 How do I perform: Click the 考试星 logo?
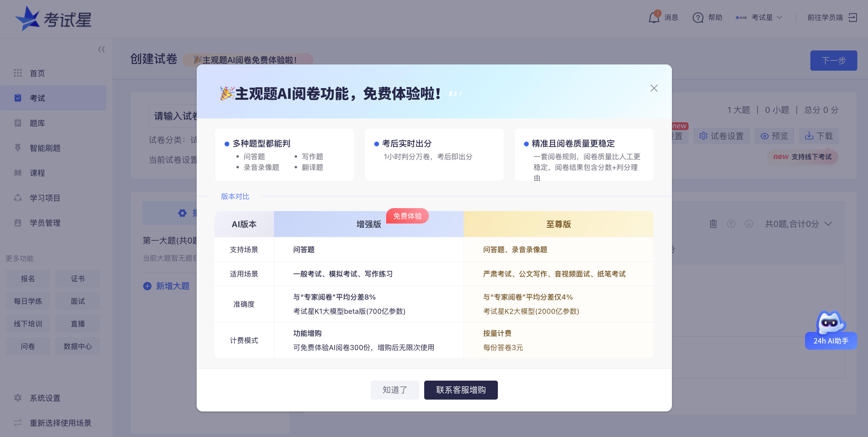pyautogui.click(x=53, y=19)
